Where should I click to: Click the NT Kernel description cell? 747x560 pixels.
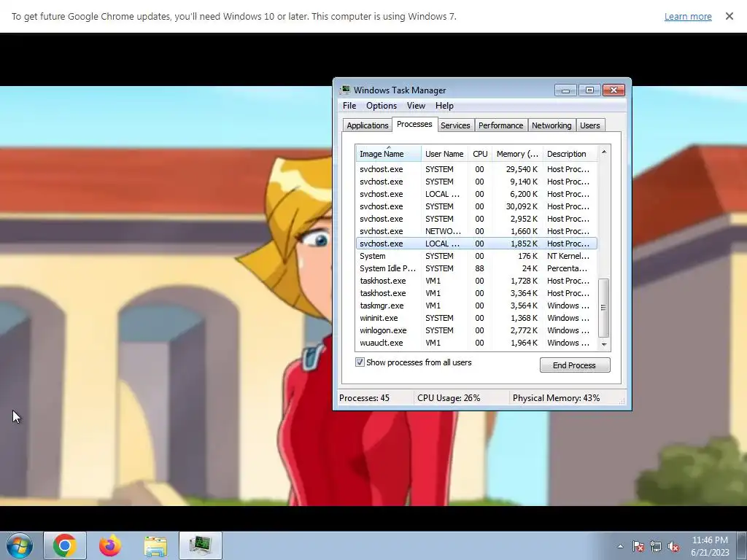[x=568, y=256]
